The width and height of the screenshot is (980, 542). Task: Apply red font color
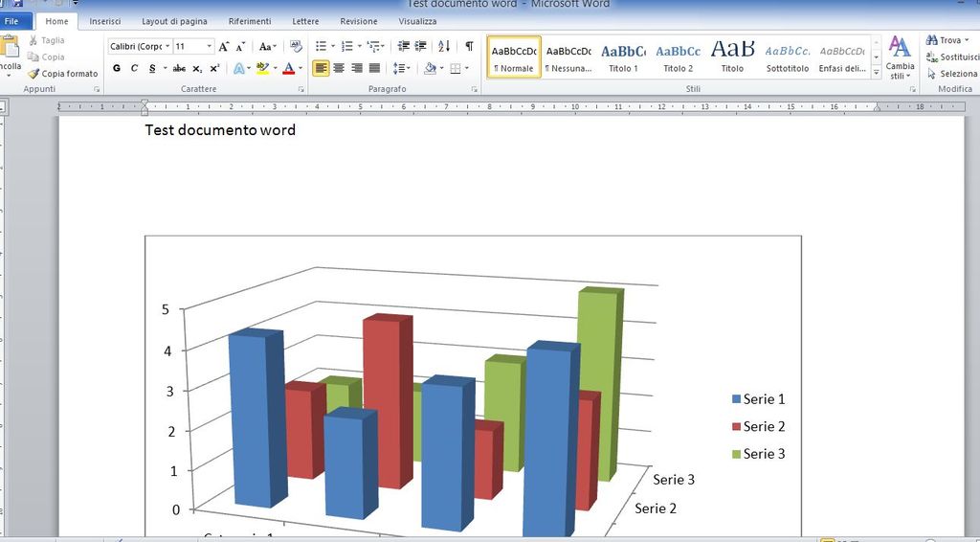tap(288, 68)
